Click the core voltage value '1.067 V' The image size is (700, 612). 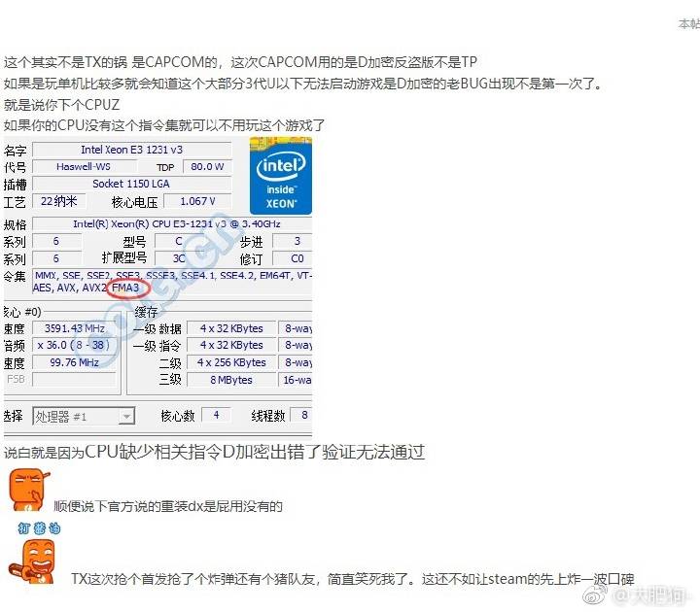coord(197,201)
